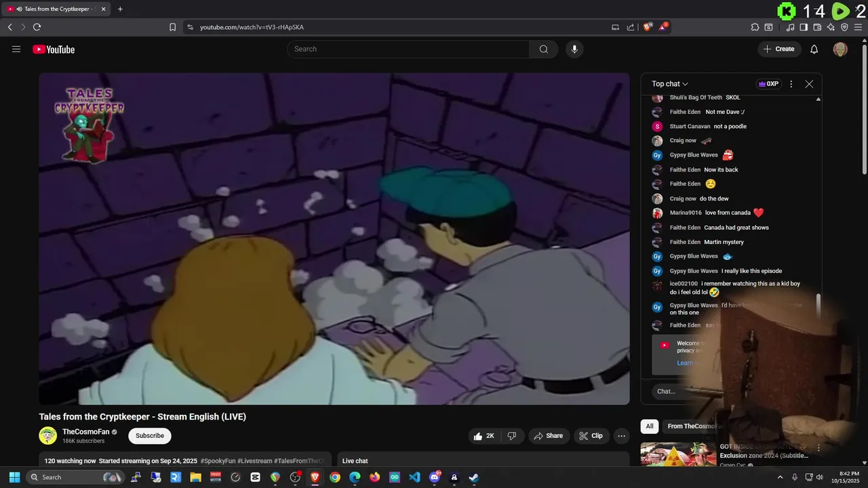
Task: Open Visual Studio Code from the taskbar
Action: pos(414,477)
